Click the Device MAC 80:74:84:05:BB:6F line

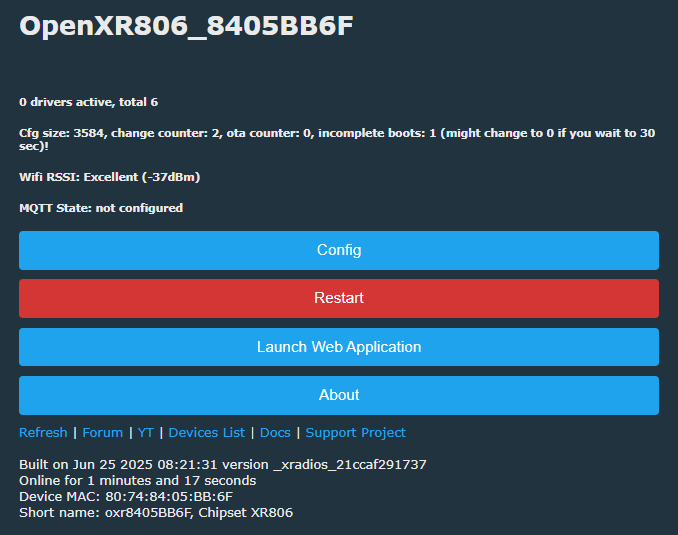(x=126, y=497)
